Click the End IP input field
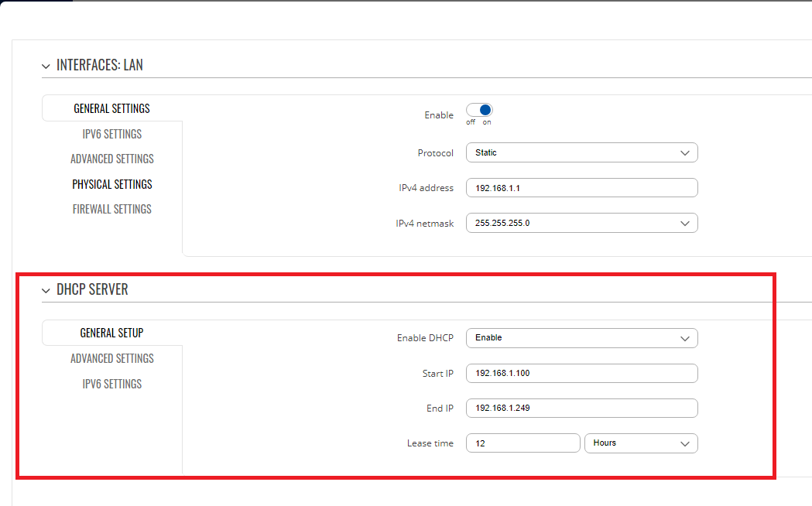 [x=581, y=409]
